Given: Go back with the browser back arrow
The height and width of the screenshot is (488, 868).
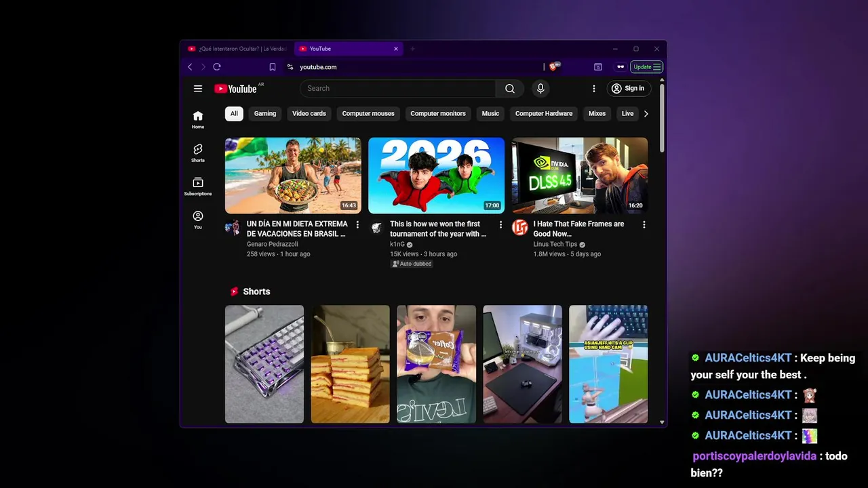Looking at the screenshot, I should [190, 66].
